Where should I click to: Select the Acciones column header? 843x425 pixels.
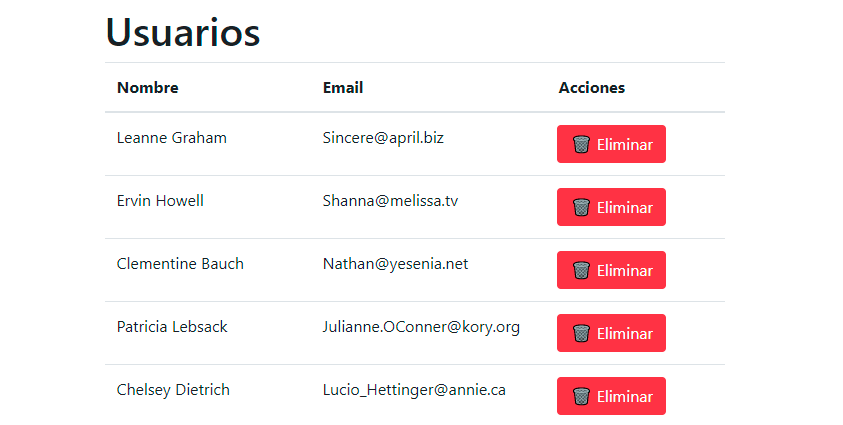[591, 88]
